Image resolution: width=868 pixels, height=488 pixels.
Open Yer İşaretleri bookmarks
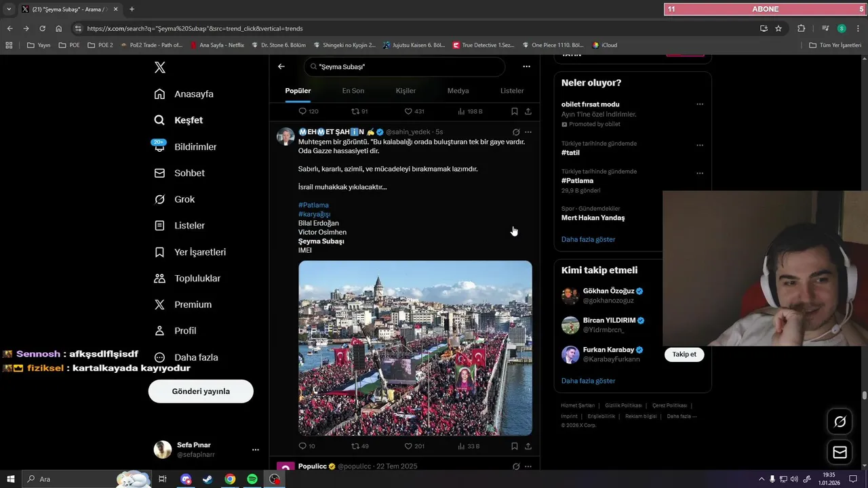(190, 252)
